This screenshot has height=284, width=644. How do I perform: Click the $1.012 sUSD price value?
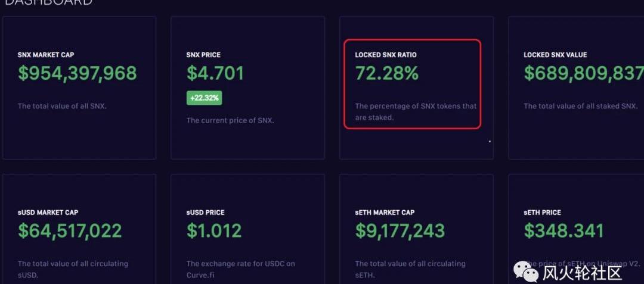[214, 231]
